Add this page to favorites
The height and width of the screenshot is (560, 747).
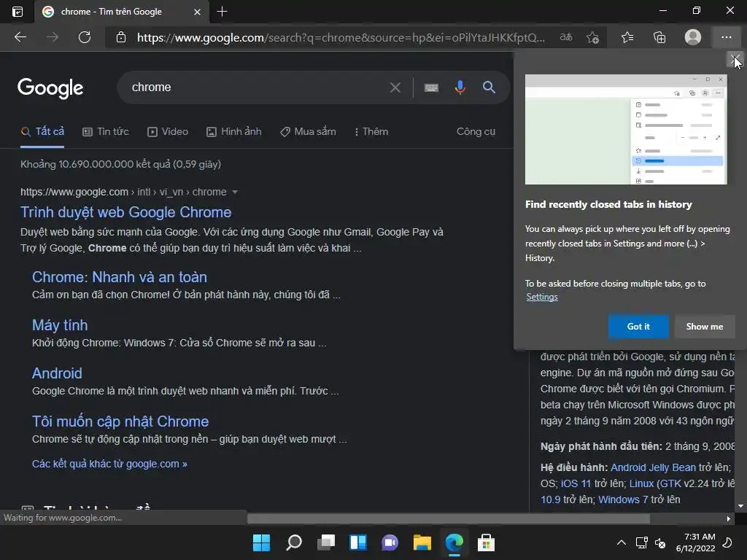pyautogui.click(x=592, y=37)
